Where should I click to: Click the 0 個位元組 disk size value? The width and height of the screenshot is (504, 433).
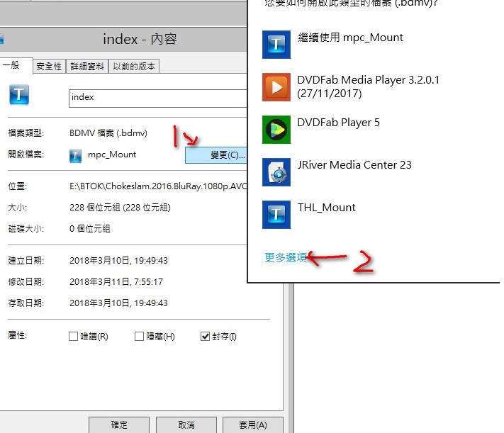[90, 229]
